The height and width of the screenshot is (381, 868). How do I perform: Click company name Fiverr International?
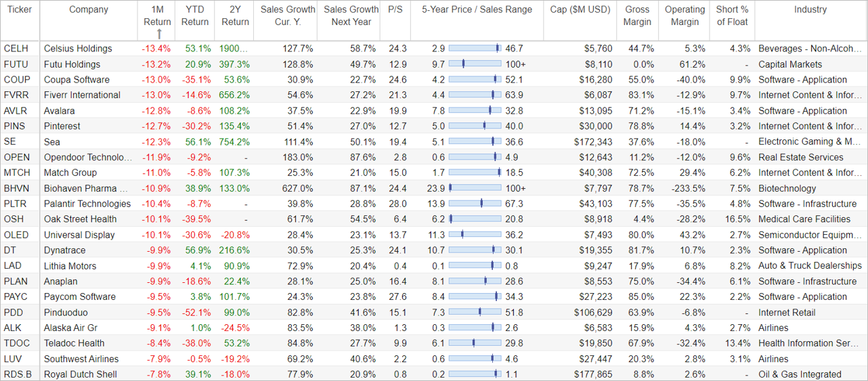(82, 95)
